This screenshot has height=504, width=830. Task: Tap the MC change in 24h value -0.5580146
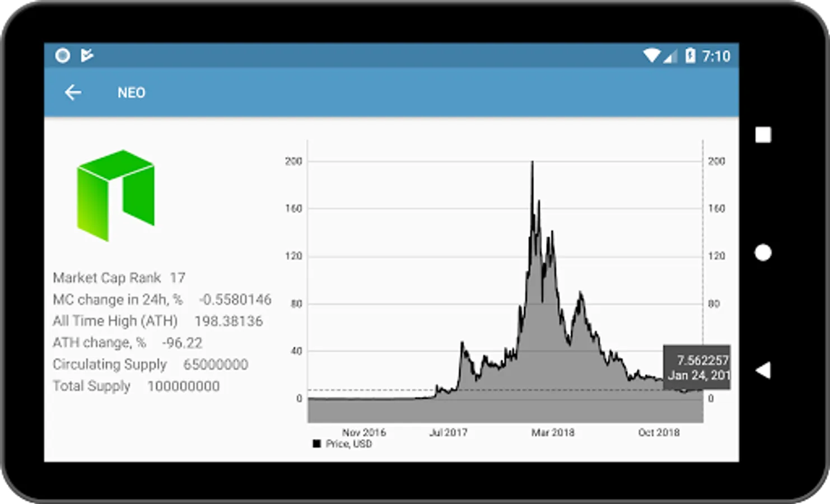point(235,300)
